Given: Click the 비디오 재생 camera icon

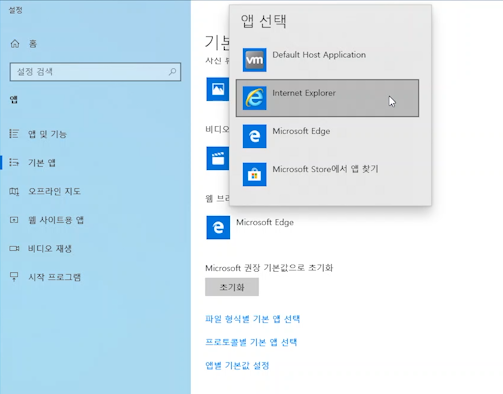Looking at the screenshot, I should point(14,248).
